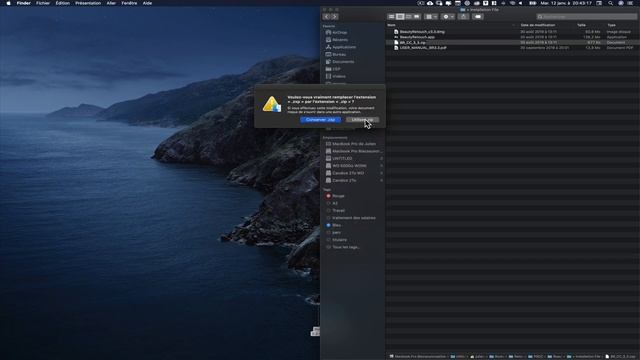Open the Fichier menu
The width and height of the screenshot is (640, 360).
pyautogui.click(x=43, y=3)
